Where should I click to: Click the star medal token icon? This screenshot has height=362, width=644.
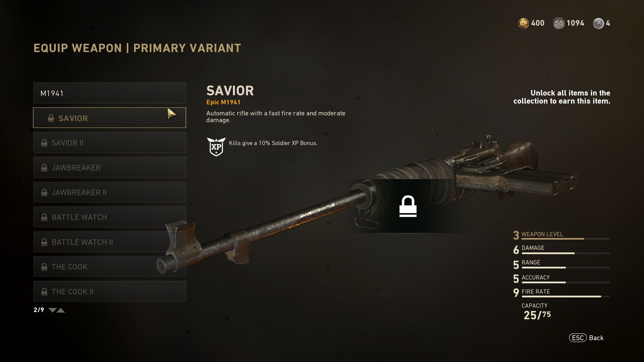pos(598,24)
